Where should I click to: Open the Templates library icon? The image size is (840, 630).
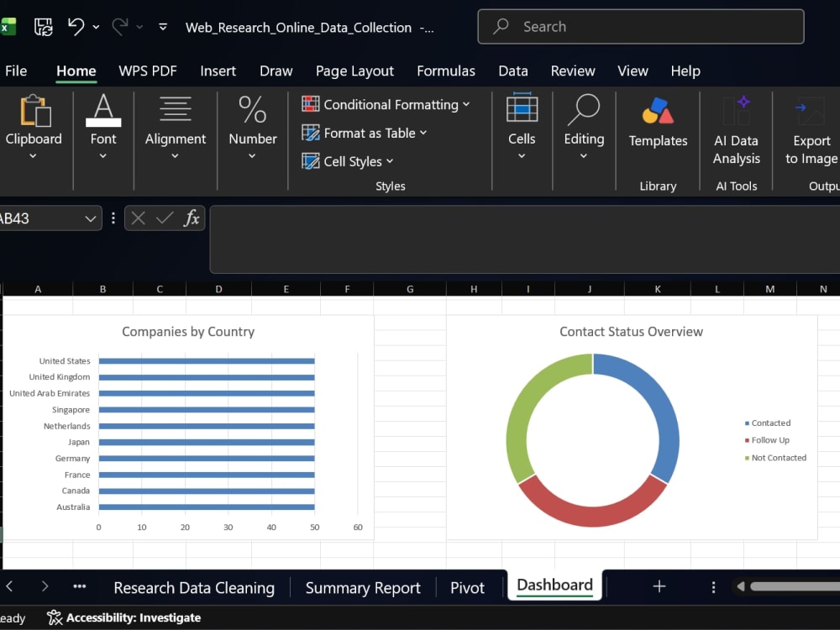click(658, 110)
